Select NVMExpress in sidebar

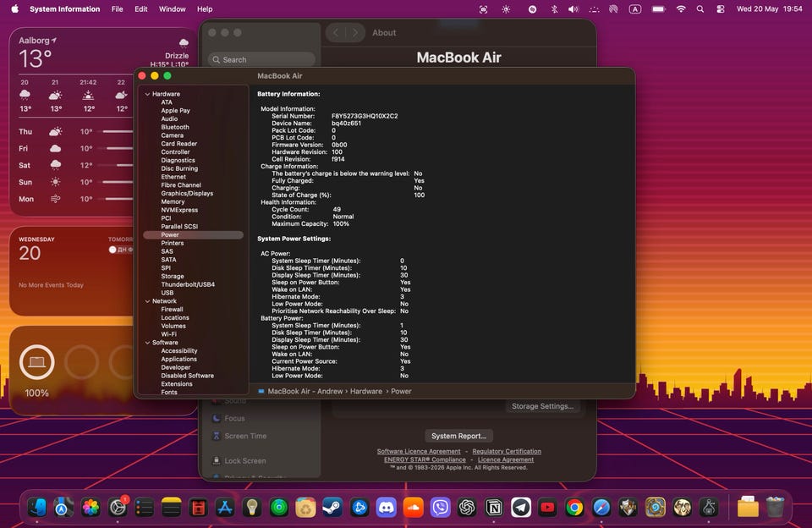[179, 211]
